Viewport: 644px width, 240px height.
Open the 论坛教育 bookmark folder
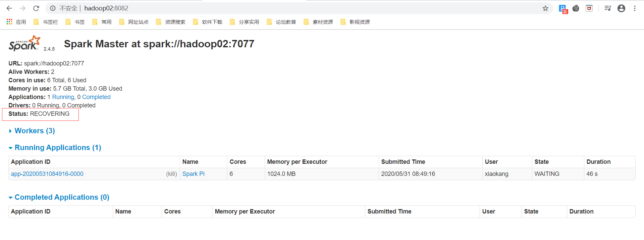(281, 22)
